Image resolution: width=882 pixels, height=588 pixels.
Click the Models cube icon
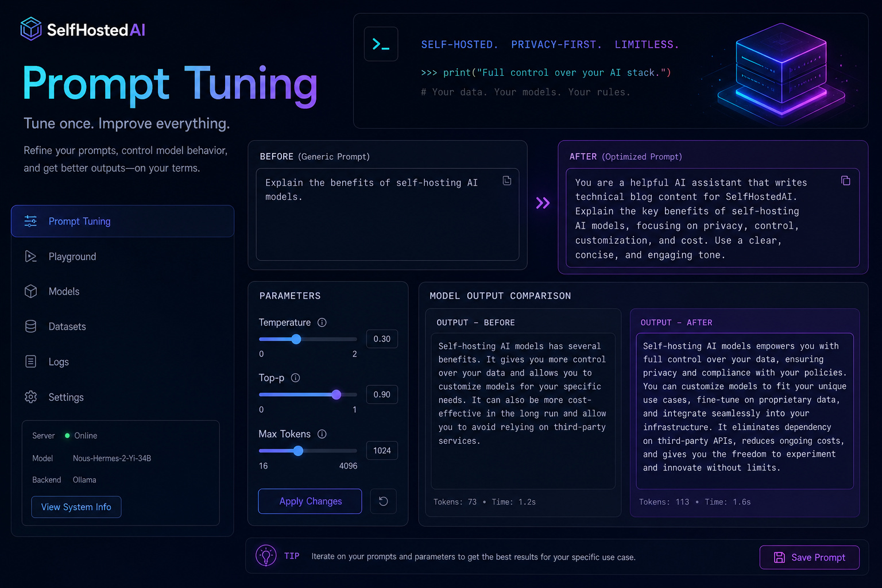click(31, 291)
